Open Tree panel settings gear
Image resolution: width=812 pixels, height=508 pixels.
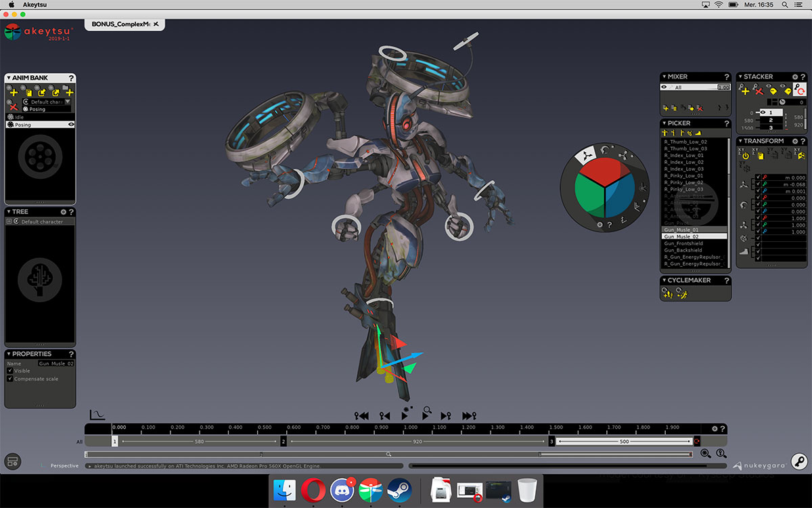pyautogui.click(x=63, y=212)
